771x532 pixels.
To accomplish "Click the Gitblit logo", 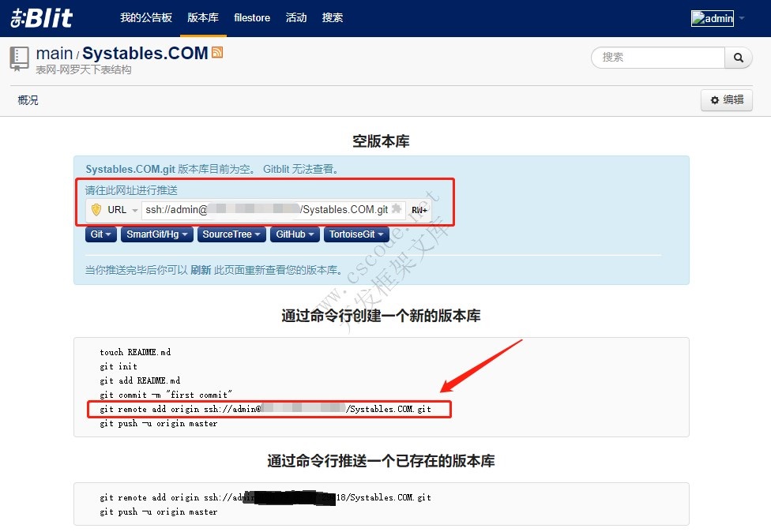I will (42, 18).
